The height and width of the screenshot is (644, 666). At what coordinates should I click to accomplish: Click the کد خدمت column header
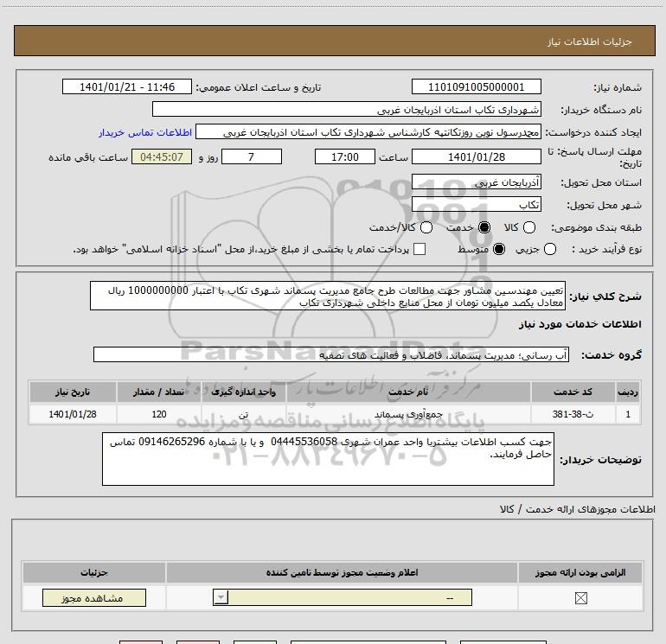click(x=573, y=392)
